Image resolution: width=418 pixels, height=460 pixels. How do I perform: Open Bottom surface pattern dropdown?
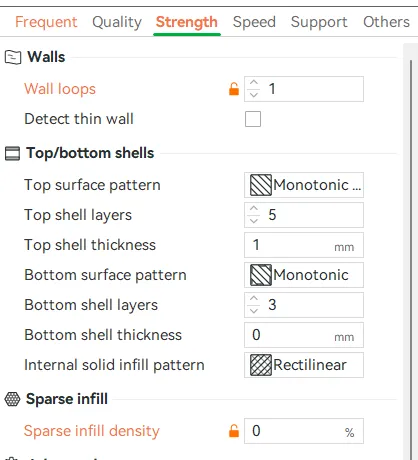(x=304, y=275)
